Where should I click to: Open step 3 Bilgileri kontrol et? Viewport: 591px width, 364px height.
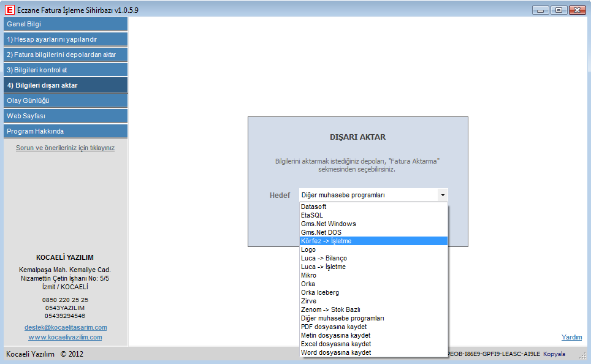pyautogui.click(x=66, y=70)
